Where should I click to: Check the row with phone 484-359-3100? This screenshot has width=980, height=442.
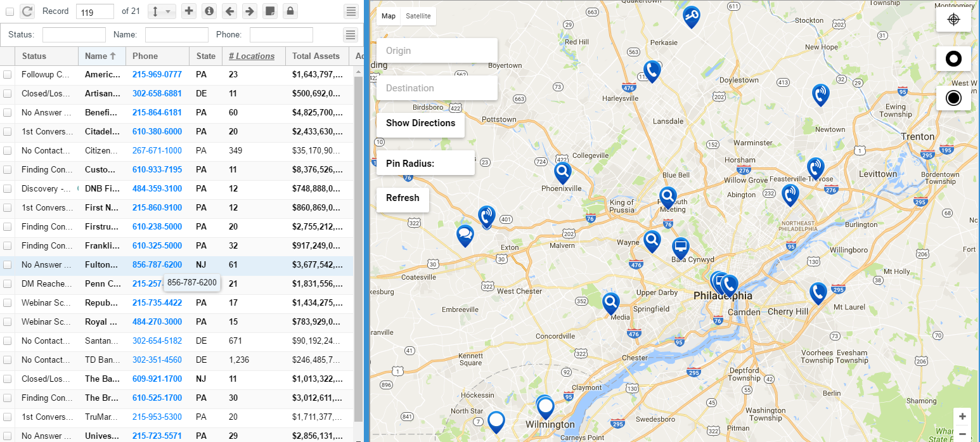7,189
